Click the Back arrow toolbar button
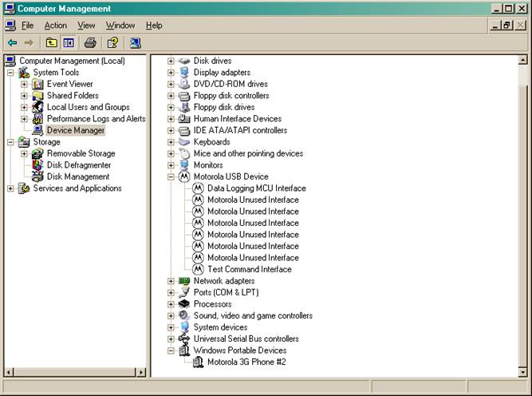Viewport: 532px width, 396px height. pos(13,43)
